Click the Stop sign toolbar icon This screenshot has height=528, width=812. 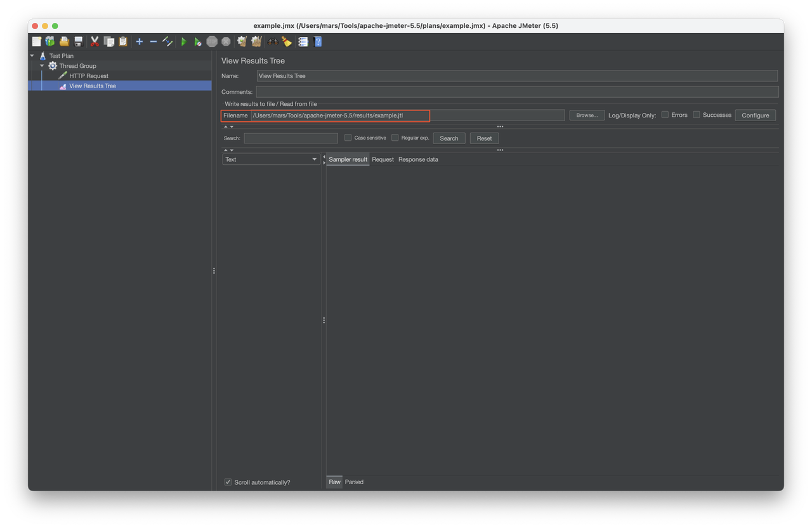pyautogui.click(x=212, y=42)
